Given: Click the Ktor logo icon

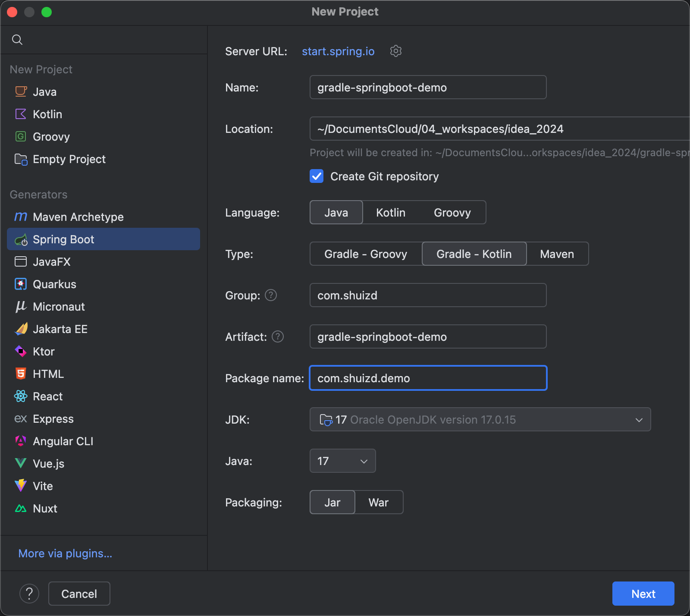Looking at the screenshot, I should [21, 351].
